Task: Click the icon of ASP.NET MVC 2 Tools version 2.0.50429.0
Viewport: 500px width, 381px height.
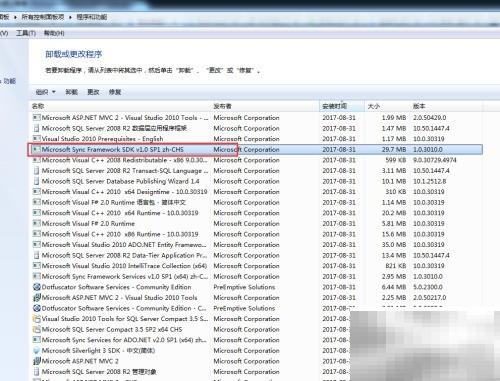Action: tap(37, 118)
